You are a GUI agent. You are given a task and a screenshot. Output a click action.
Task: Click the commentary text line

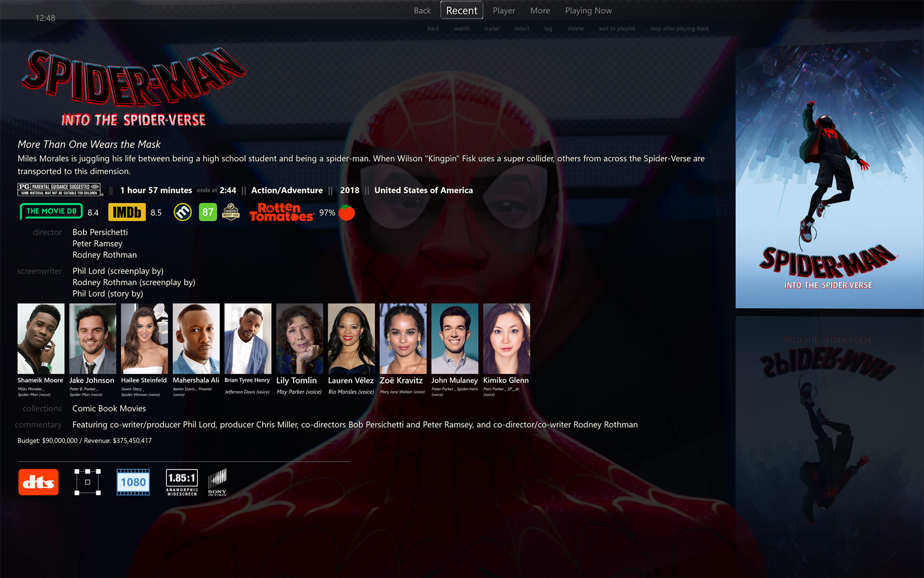coord(355,425)
